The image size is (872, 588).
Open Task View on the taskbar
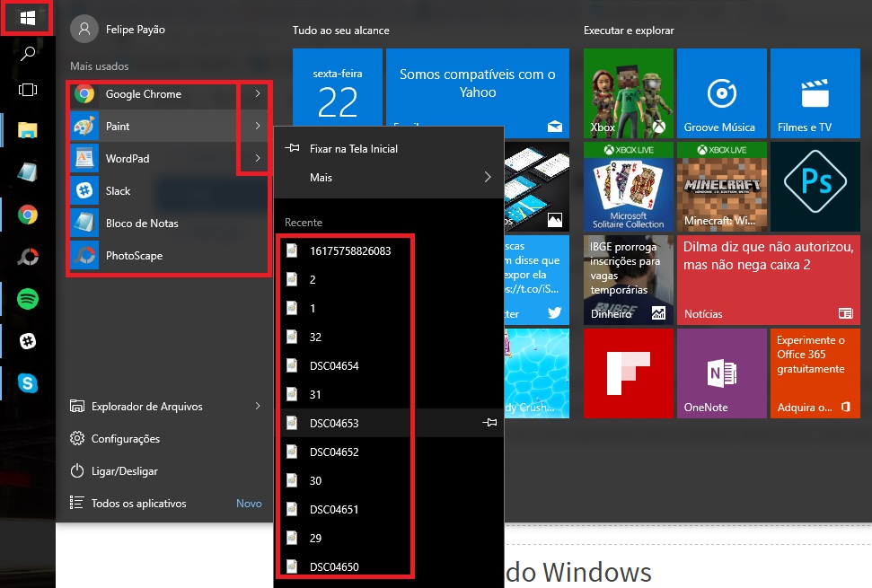pyautogui.click(x=27, y=90)
